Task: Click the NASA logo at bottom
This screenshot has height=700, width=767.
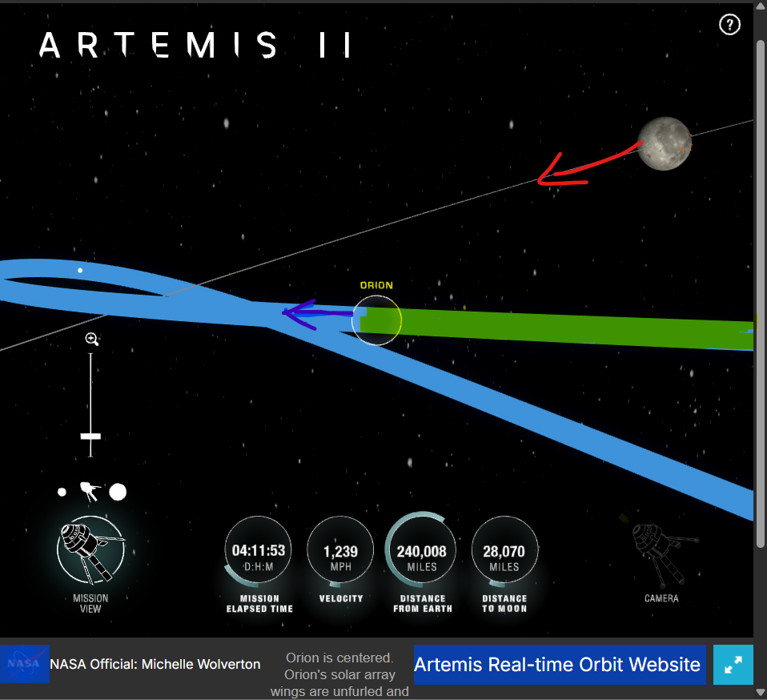Action: [25, 664]
